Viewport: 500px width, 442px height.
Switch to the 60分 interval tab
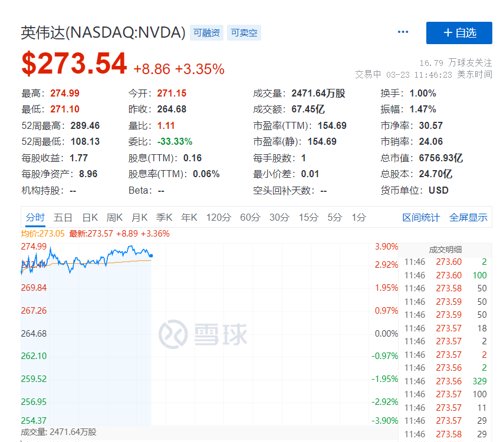250,218
